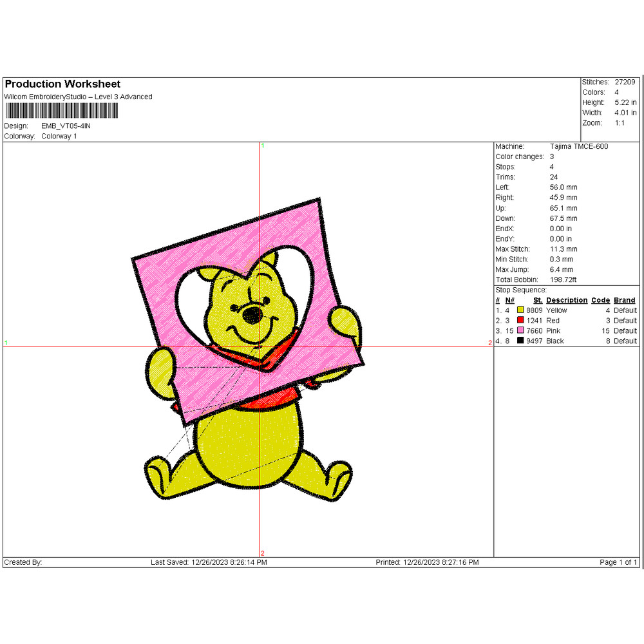Click the red marker numbered 2 below design
Viewport: 644px width, 644px height.
(x=263, y=553)
